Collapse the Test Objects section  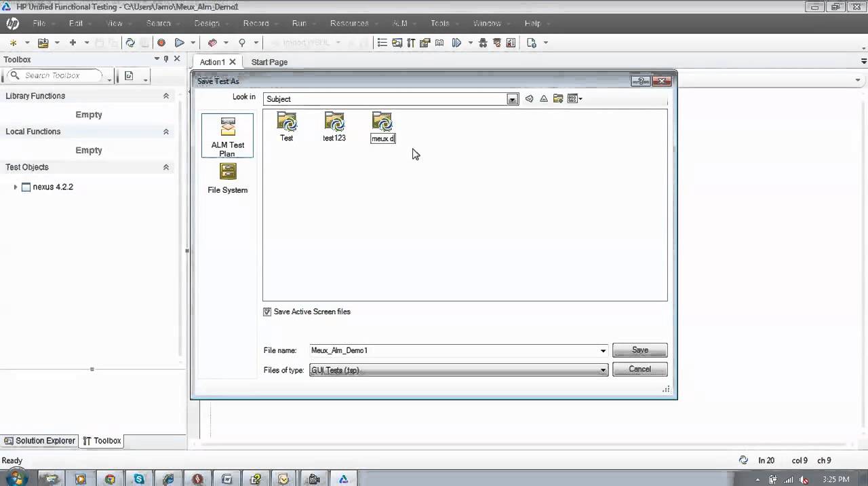pyautogui.click(x=166, y=167)
